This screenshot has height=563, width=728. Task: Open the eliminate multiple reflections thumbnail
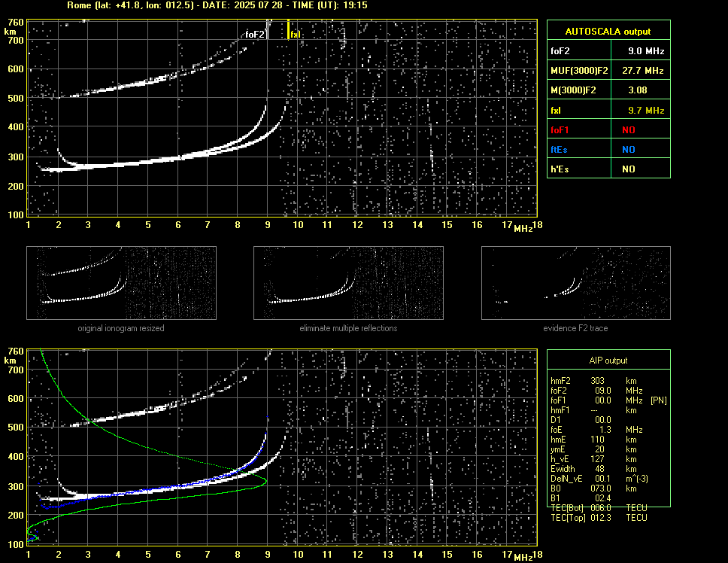(348, 283)
